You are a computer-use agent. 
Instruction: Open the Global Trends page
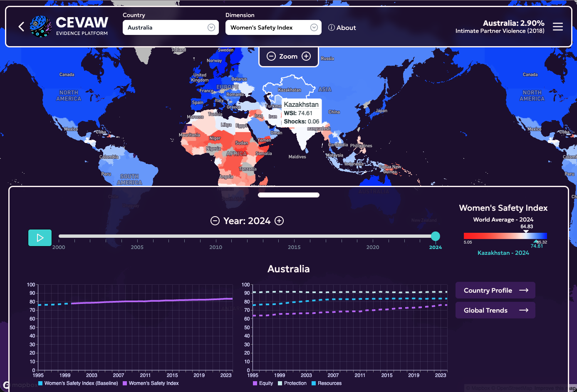point(495,310)
